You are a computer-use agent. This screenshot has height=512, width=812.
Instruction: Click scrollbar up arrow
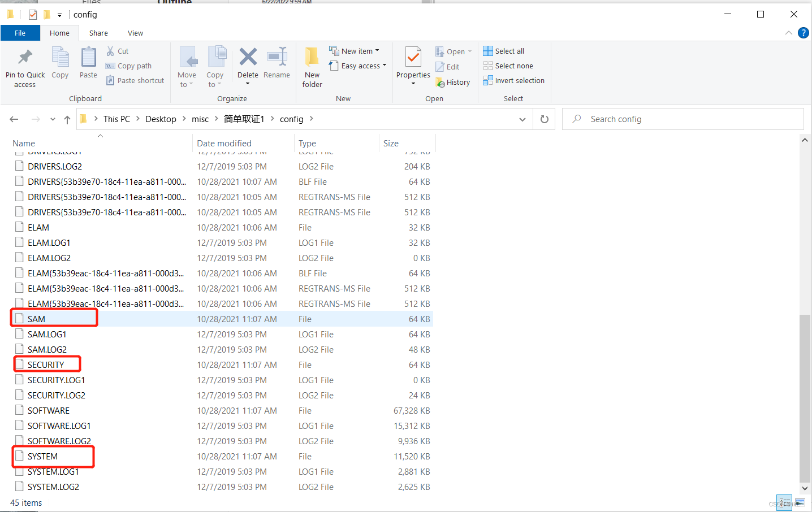point(805,140)
